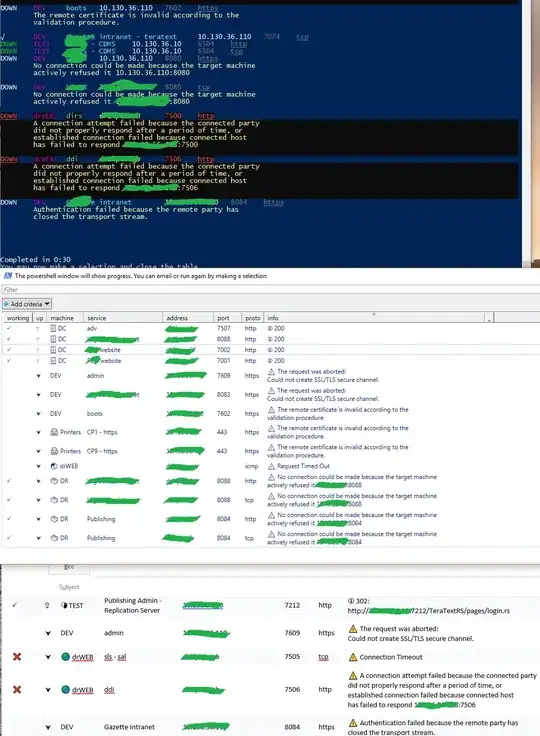This screenshot has width=540, height=736.
Task: Click the DC icon in port 7001 row
Action: pyautogui.click(x=53, y=360)
